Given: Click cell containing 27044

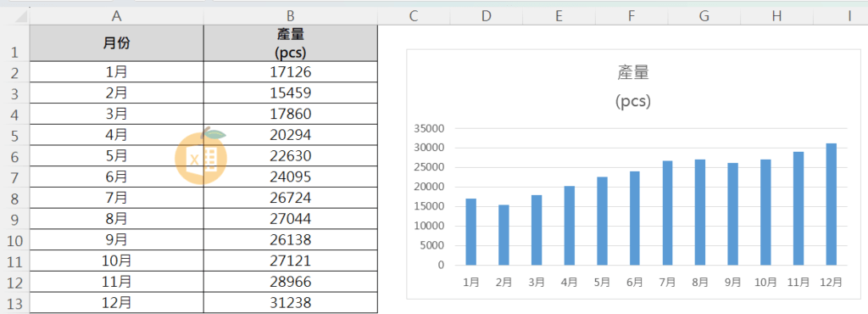Looking at the screenshot, I should (x=291, y=219).
